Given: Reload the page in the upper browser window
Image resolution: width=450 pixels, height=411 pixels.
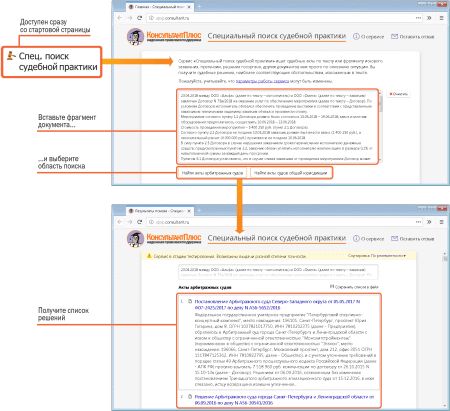Looking at the screenshot, I should pyautogui.click(x=140, y=18).
